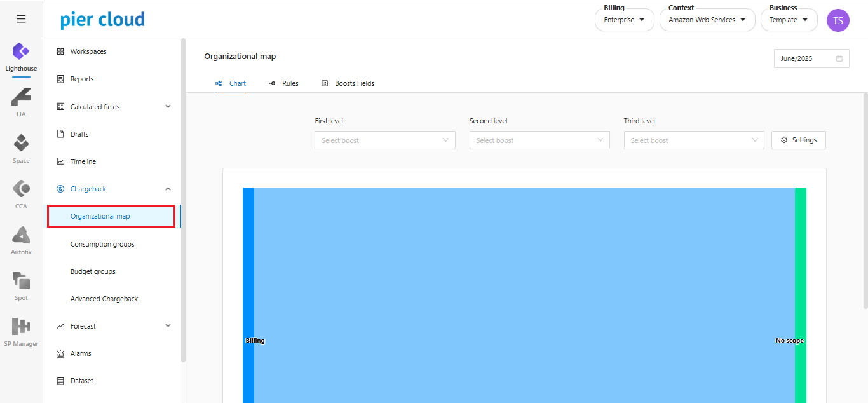Image resolution: width=868 pixels, height=403 pixels.
Task: Click the CCA module icon
Action: pyautogui.click(x=21, y=189)
